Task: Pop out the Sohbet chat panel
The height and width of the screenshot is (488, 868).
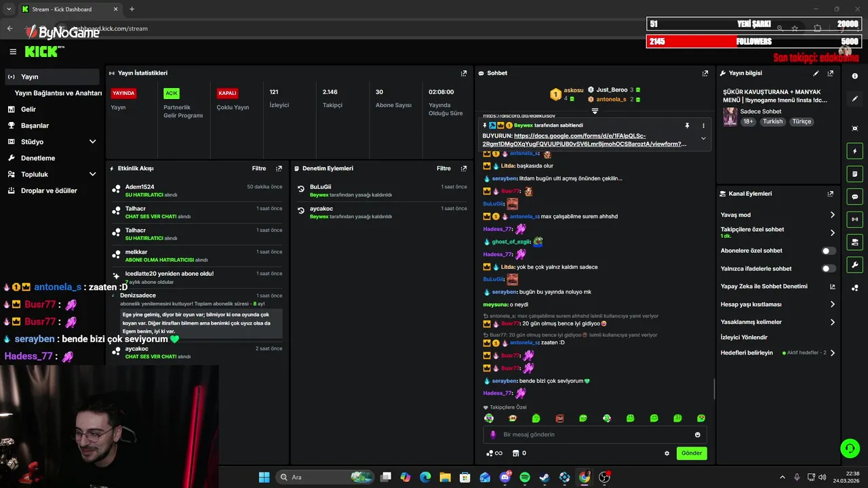Action: 705,73
